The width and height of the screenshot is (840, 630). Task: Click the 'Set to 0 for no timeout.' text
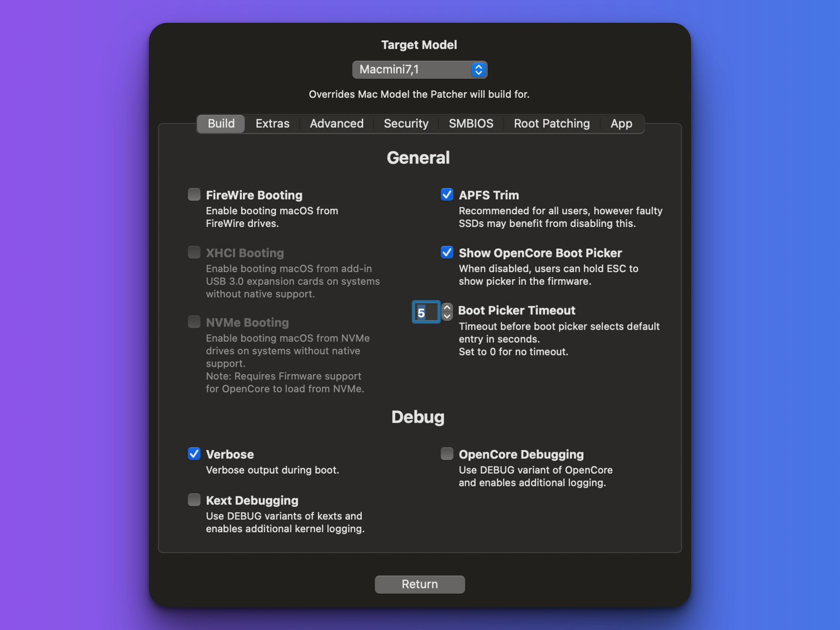point(513,352)
